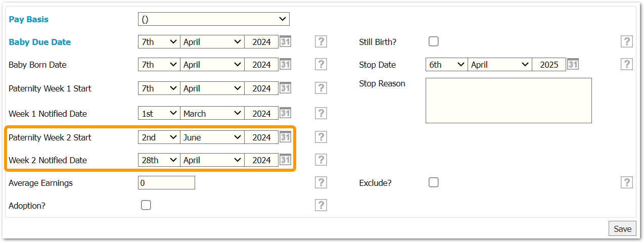Click into the Stop Reason text box

508,101
